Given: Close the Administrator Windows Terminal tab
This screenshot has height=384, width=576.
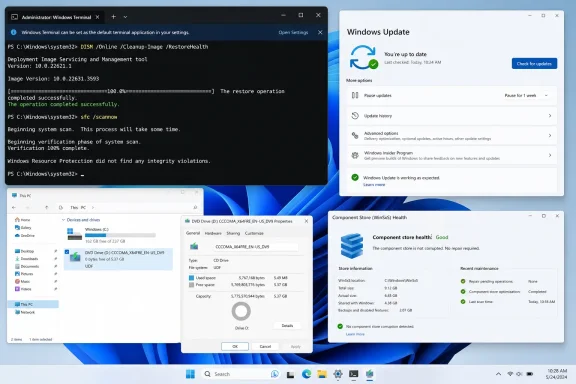Looking at the screenshot, I should [97, 17].
